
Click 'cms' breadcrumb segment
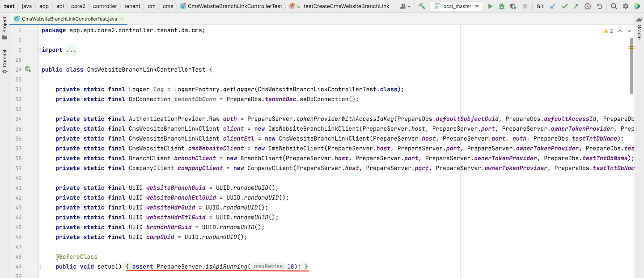click(x=168, y=6)
